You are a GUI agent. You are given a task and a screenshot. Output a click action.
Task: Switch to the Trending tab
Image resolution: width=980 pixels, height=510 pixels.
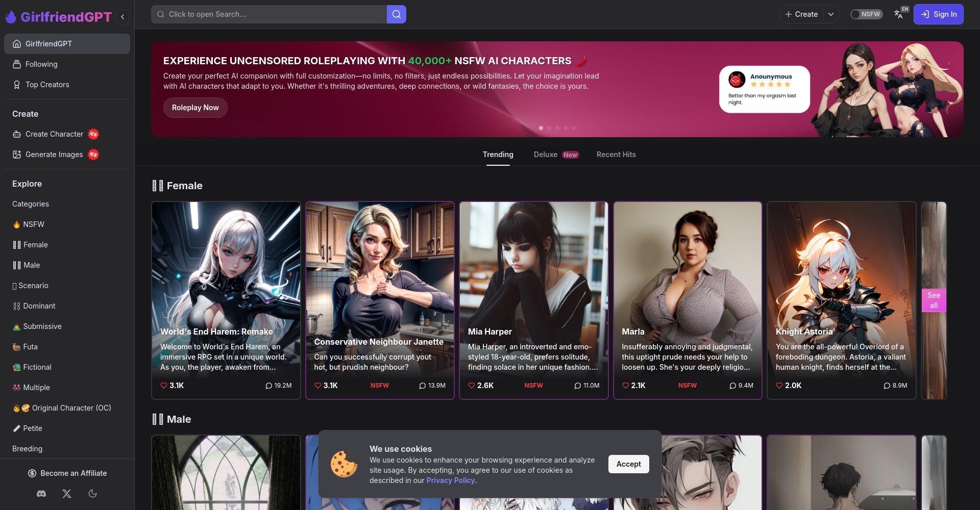498,155
